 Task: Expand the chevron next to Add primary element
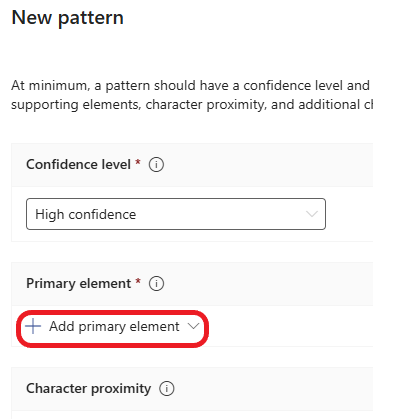pyautogui.click(x=193, y=326)
